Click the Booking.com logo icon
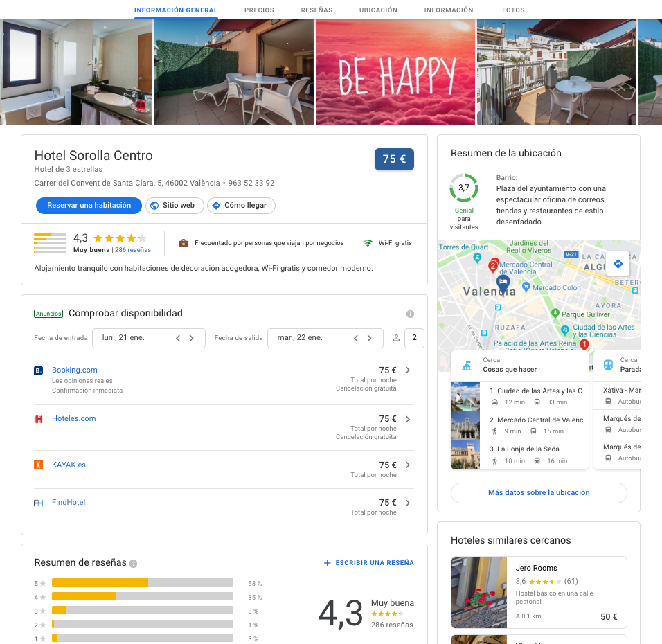This screenshot has width=662, height=644. (x=39, y=370)
